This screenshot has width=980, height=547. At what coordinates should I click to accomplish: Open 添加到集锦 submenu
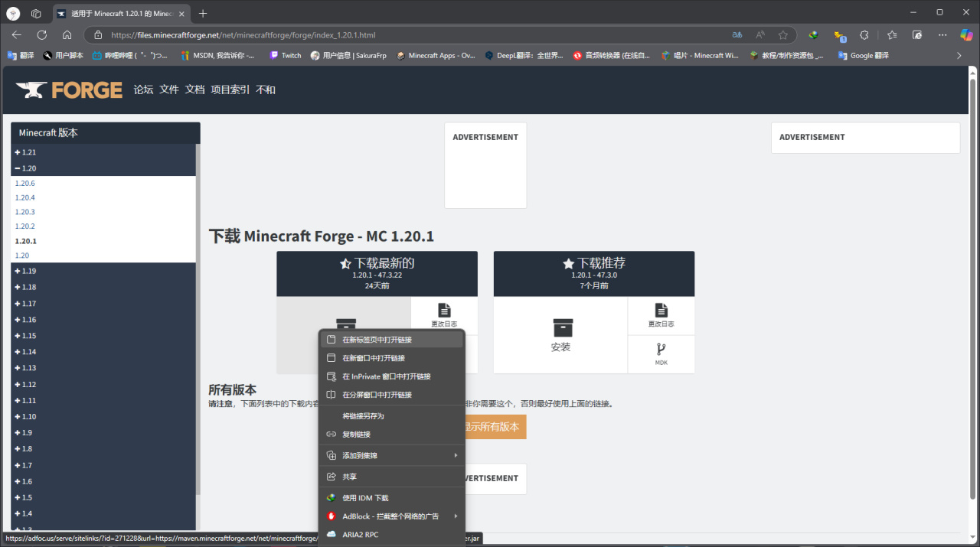(x=392, y=455)
